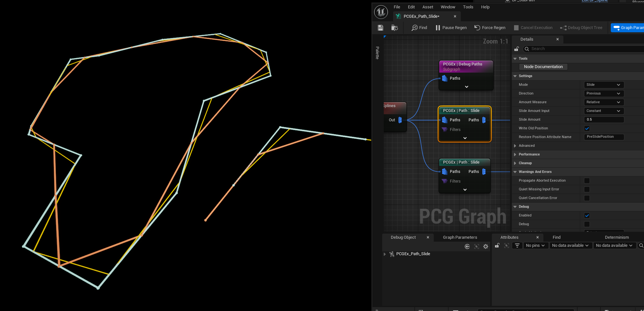Screen dimensions: 644x311
Task: Uncheck Write Old Position checkbox
Action: 587,128
